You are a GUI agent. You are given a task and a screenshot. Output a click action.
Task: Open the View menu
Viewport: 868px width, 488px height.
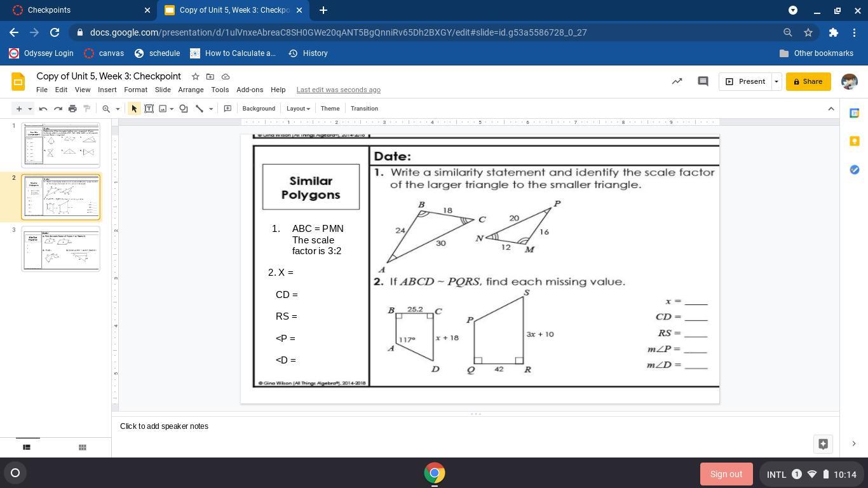pyautogui.click(x=83, y=90)
